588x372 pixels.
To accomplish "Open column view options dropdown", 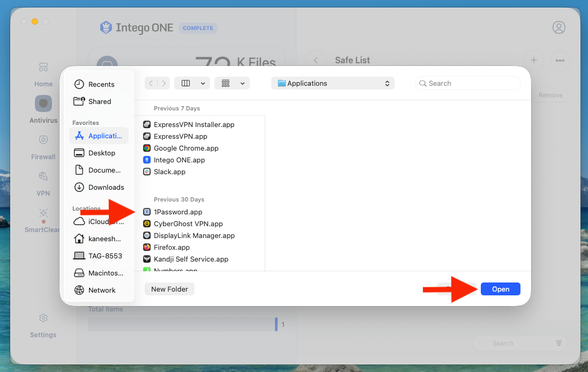I will (203, 83).
